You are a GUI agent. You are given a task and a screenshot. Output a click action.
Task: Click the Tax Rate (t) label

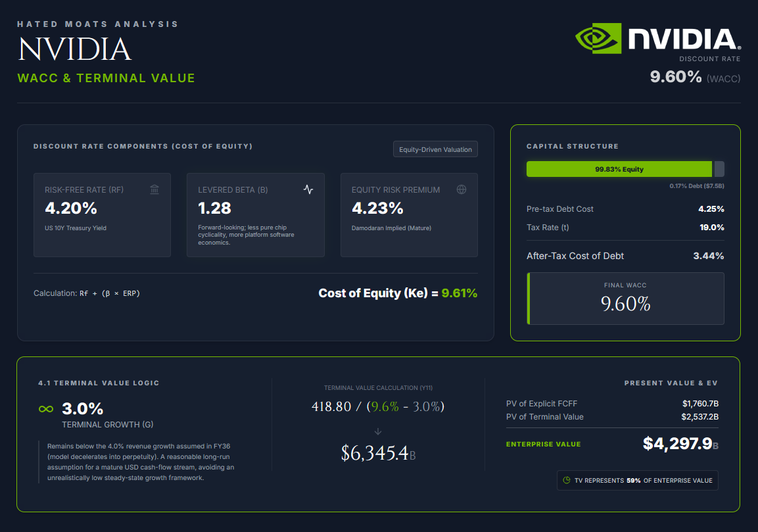point(548,228)
